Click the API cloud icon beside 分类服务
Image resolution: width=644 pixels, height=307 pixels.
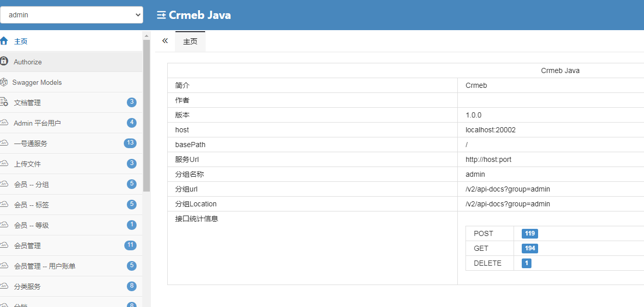click(4, 286)
